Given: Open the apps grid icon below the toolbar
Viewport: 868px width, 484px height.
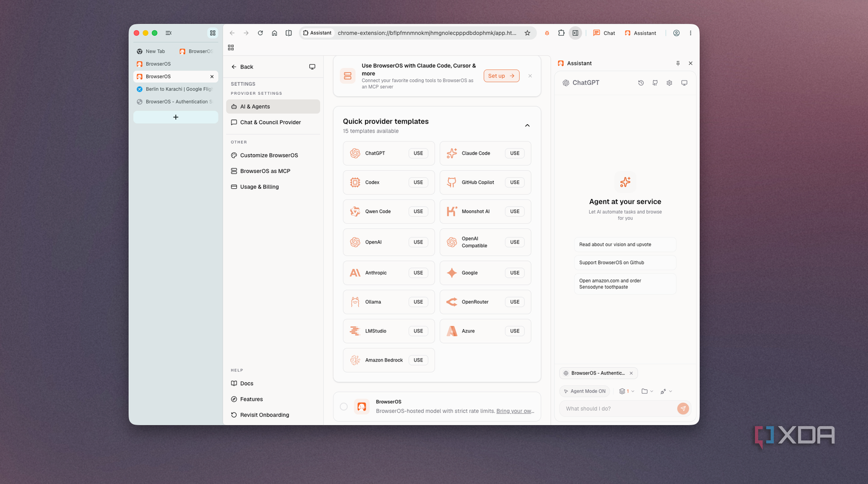Looking at the screenshot, I should 231,47.
